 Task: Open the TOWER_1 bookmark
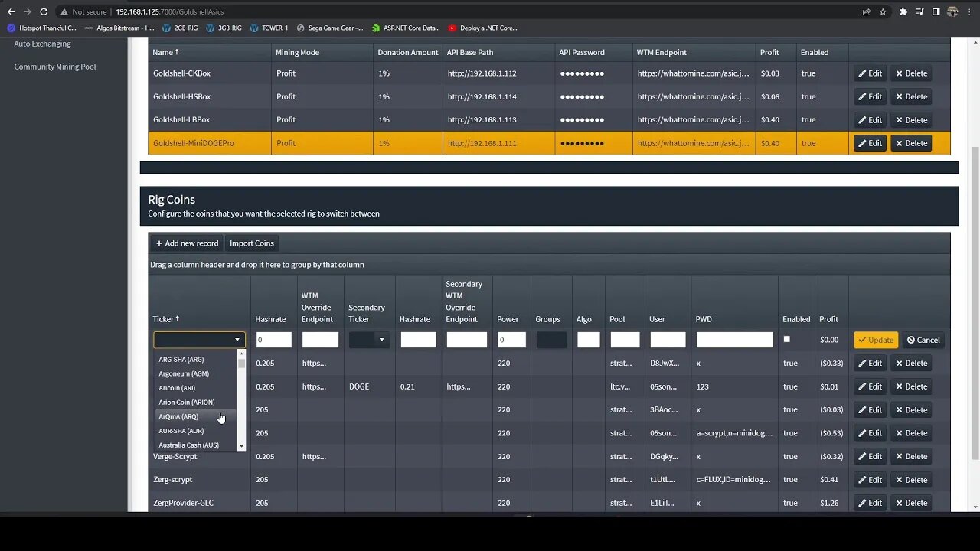click(269, 28)
